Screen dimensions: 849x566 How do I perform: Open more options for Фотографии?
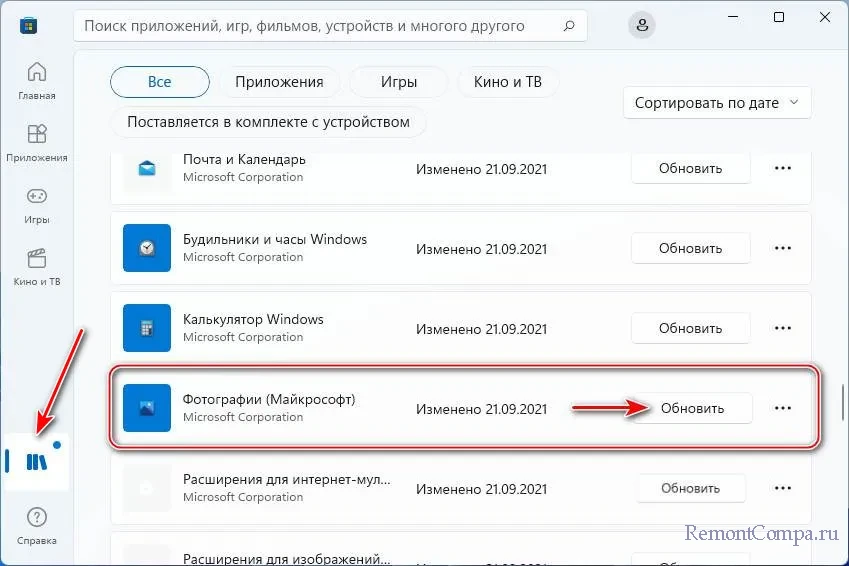(x=783, y=408)
